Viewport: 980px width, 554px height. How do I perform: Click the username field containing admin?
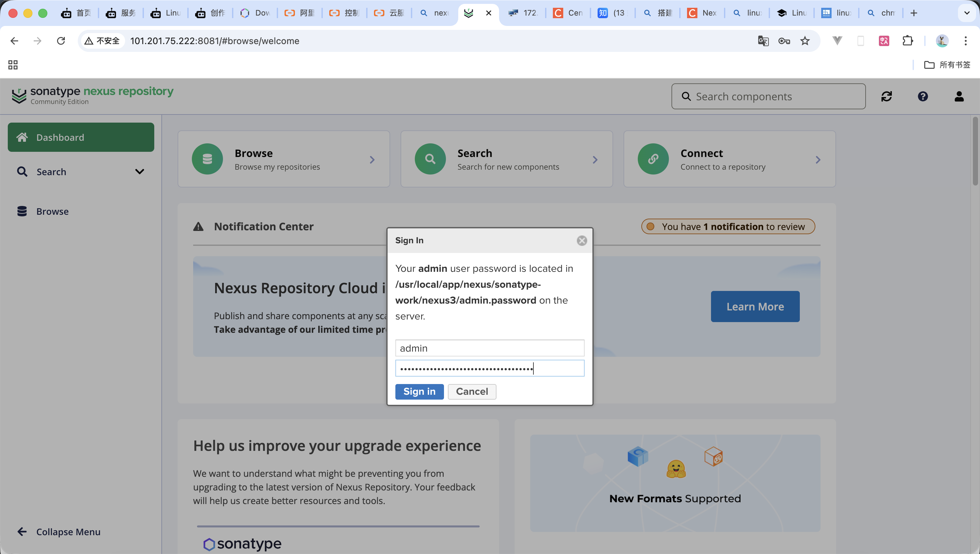click(489, 348)
